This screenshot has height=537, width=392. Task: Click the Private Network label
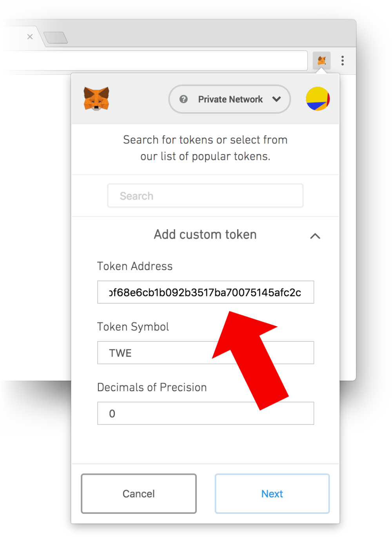(230, 99)
